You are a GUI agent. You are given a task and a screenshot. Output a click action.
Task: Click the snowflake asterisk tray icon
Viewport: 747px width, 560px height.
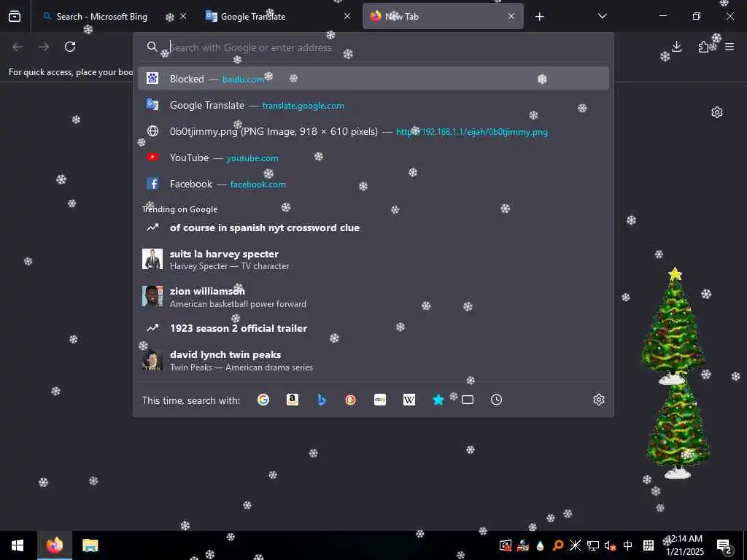[x=575, y=545]
